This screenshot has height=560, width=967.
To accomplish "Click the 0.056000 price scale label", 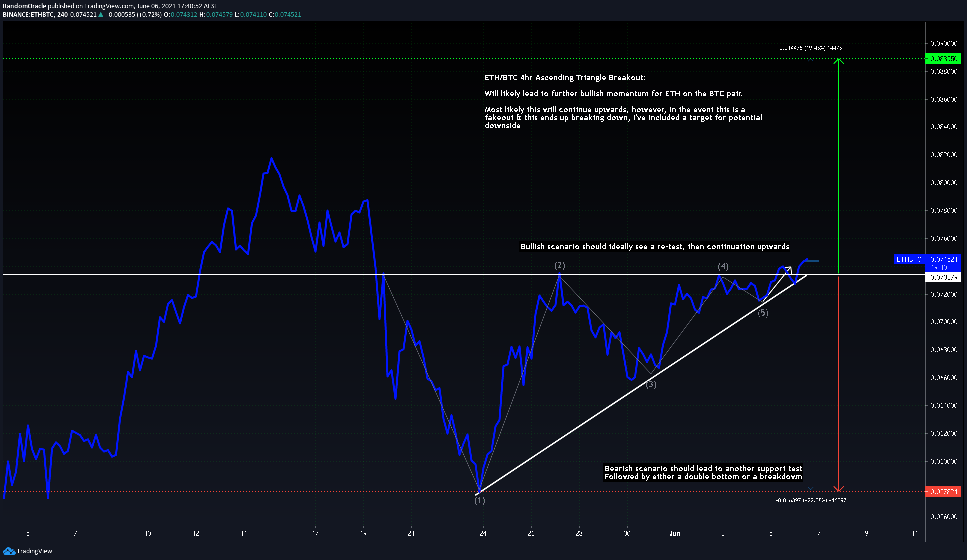I will click(x=944, y=517).
